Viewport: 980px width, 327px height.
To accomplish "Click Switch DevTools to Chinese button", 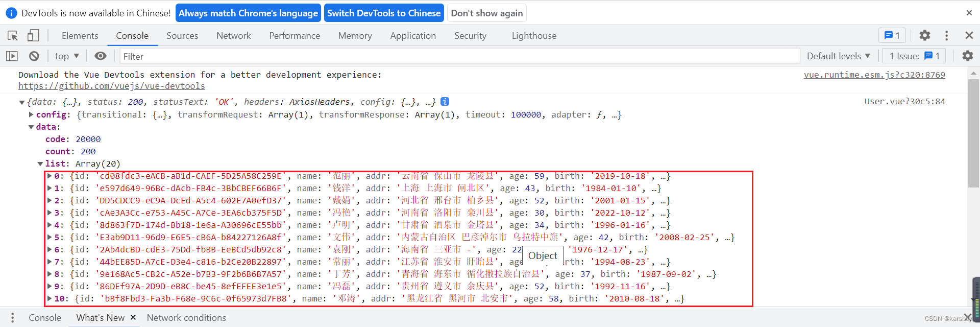I will [384, 13].
